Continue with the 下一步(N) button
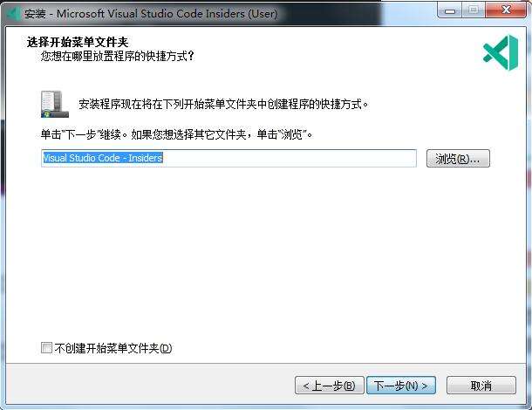 point(401,386)
